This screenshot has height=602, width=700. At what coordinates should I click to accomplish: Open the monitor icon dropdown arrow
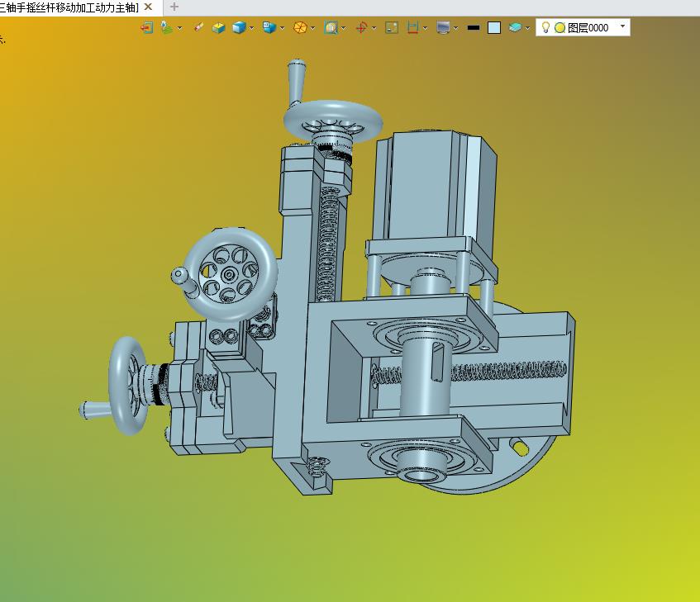click(x=456, y=28)
